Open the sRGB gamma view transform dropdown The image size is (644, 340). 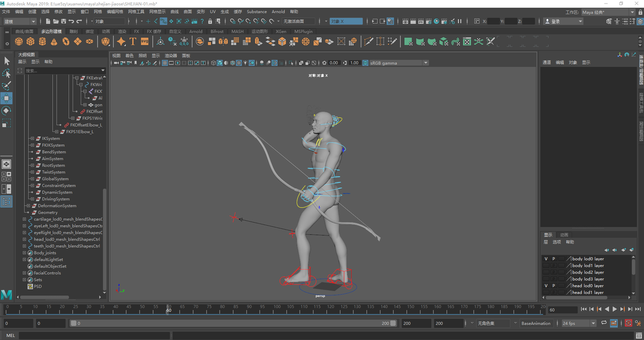click(399, 63)
